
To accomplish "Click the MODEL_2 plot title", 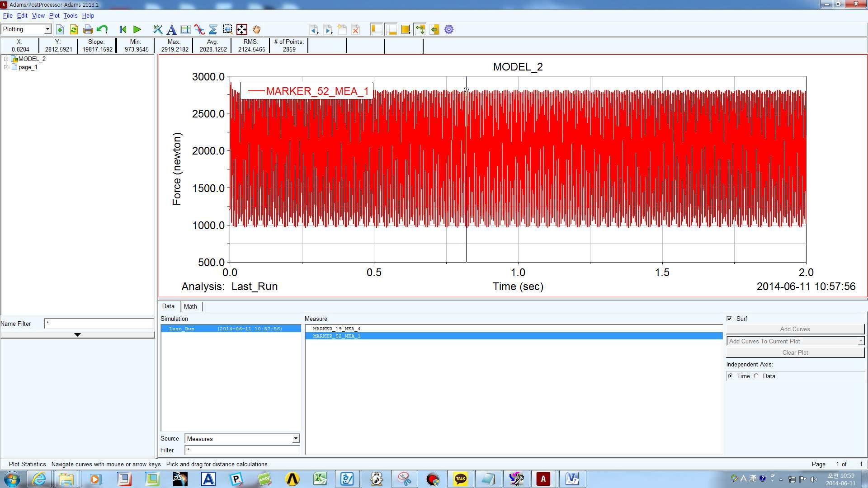I will 518,67.
